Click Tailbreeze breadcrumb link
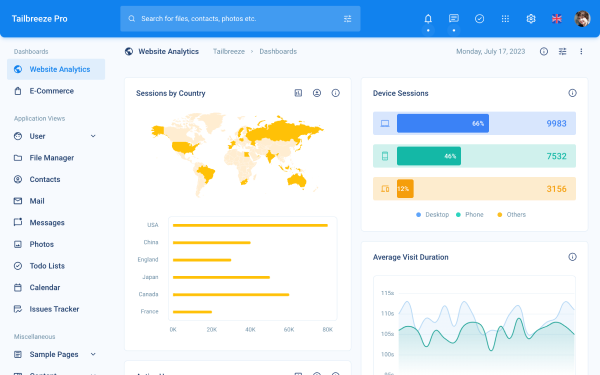The height and width of the screenshot is (375, 600). pos(229,51)
